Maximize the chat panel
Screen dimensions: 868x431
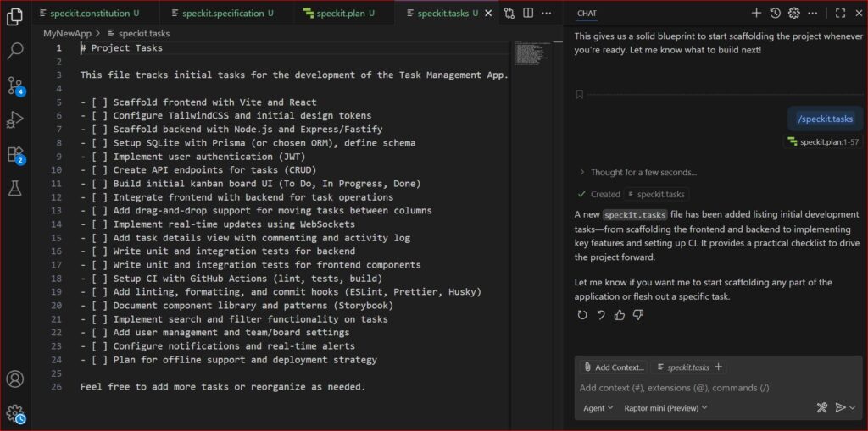coord(840,14)
